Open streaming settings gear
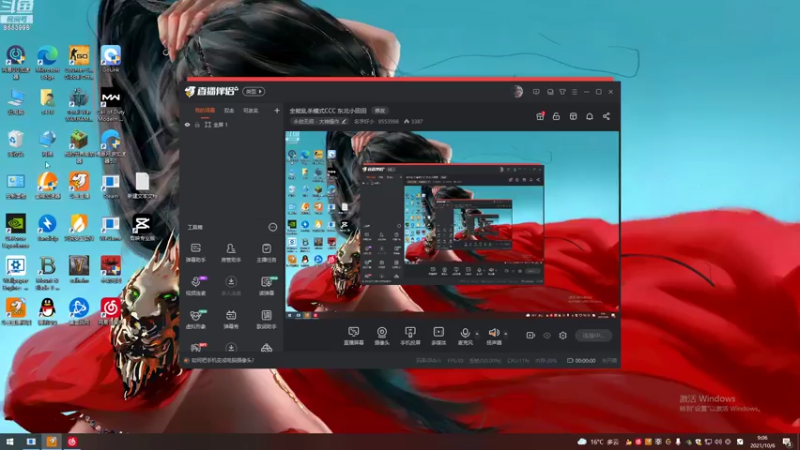800x450 pixels. (563, 335)
